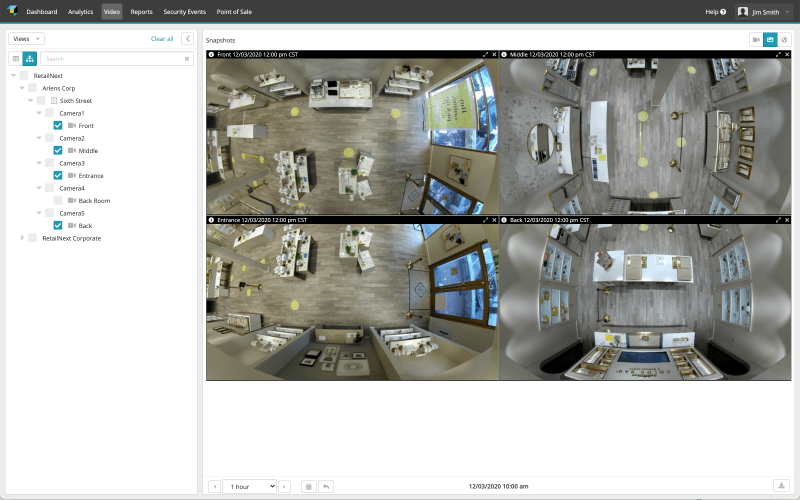Select the snapshots image mode icon
The width and height of the screenshot is (800, 500).
(770, 40)
